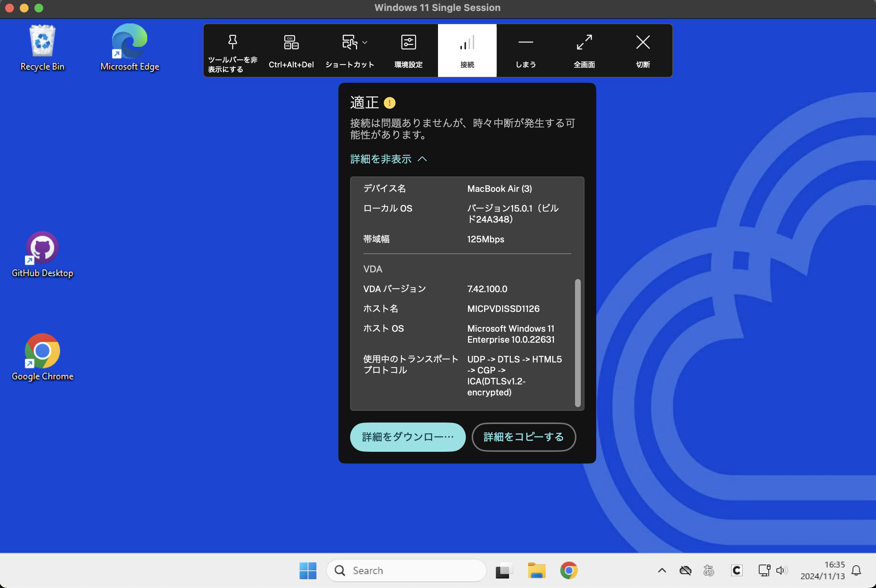Open File Explorer from the taskbar
The width and height of the screenshot is (876, 588).
tap(536, 570)
